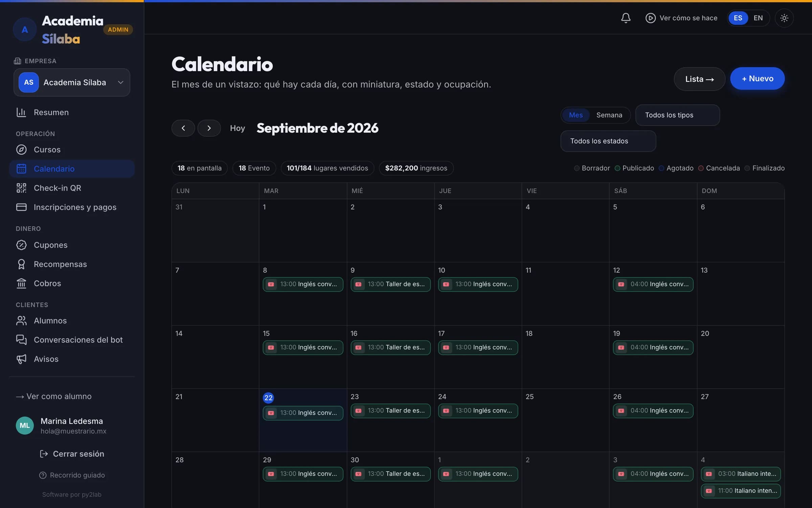
Task: Open the Cobros menu item
Action: pos(72,283)
